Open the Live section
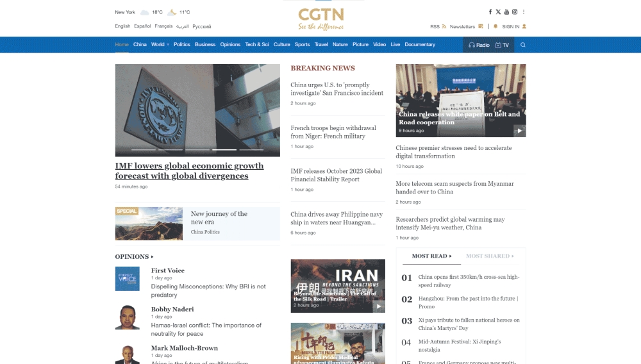This screenshot has height=364, width=641. pos(395,44)
